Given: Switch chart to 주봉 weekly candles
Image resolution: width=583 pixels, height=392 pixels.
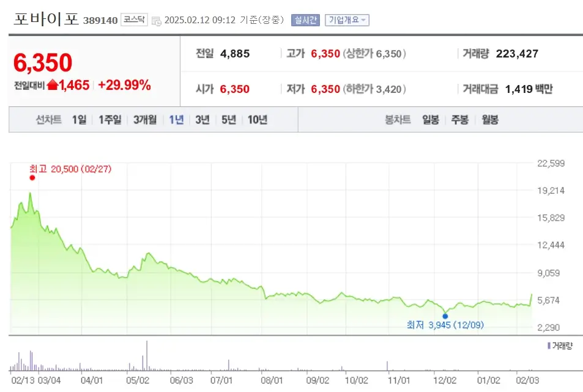Looking at the screenshot, I should click(x=459, y=120).
